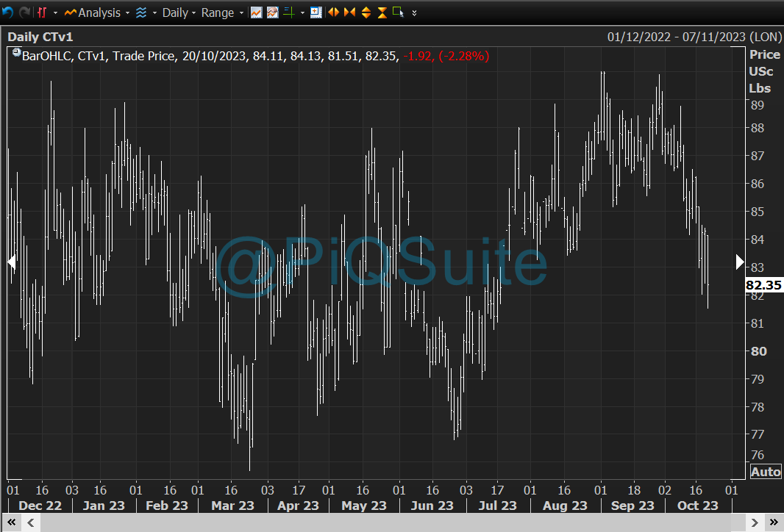This screenshot has width=784, height=532.
Task: Show more toolbar options chevron
Action: [414, 13]
